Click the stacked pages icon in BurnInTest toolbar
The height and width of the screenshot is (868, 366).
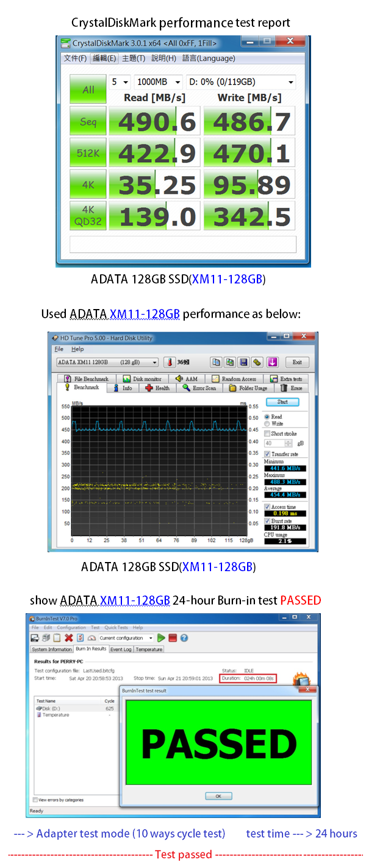(46, 638)
